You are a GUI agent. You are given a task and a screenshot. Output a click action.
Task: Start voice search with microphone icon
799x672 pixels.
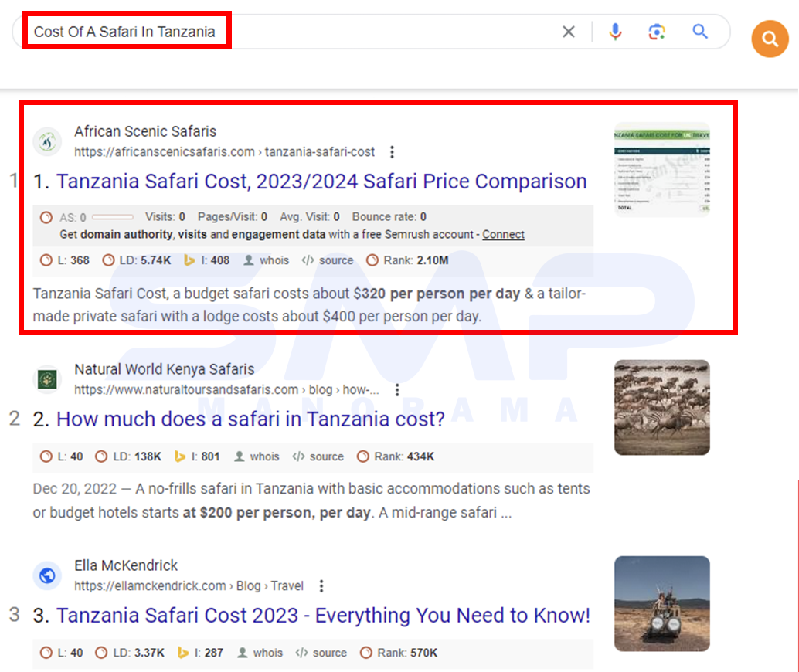(x=615, y=32)
